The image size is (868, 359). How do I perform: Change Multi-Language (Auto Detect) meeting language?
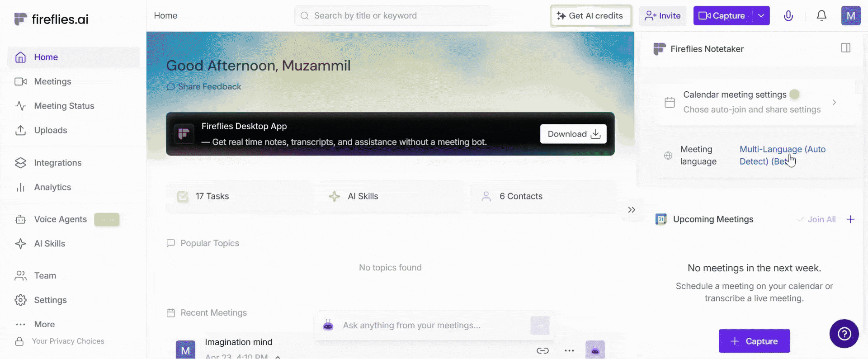pos(783,155)
